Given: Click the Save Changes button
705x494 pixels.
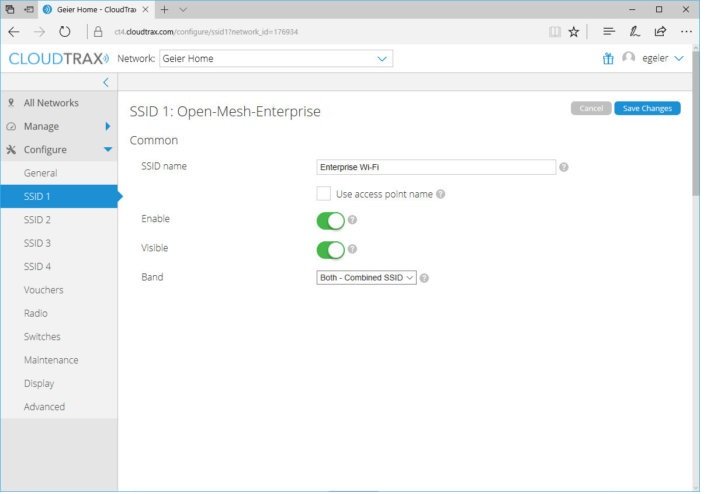Looking at the screenshot, I should click(x=647, y=108).
